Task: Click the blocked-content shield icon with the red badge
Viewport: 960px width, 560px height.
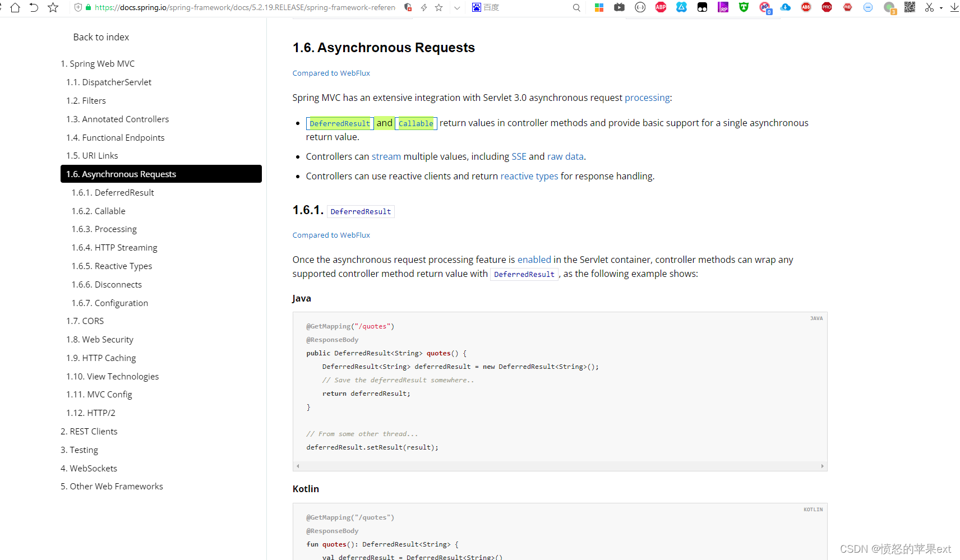Action: [408, 7]
